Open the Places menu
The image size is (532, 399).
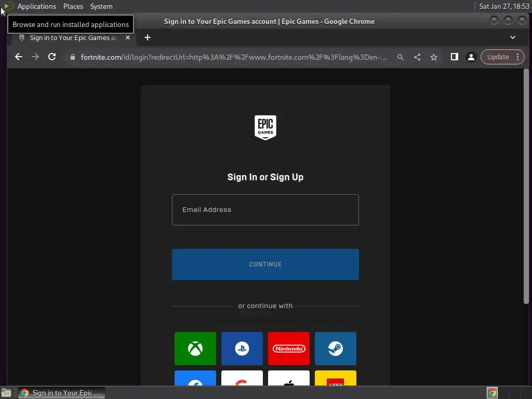(73, 6)
